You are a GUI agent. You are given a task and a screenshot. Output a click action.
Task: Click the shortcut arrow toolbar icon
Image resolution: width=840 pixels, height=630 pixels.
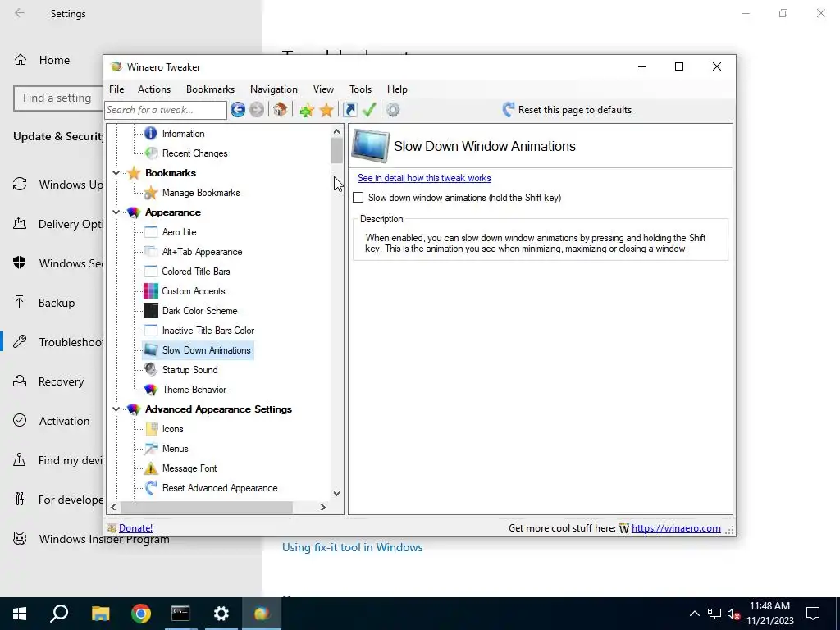tap(349, 110)
